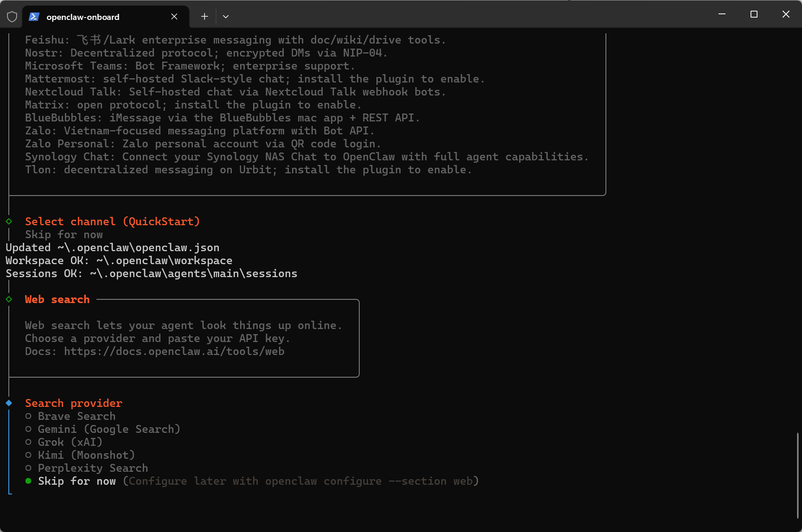This screenshot has width=802, height=532.
Task: Click the Tlon decentralized messaging line
Action: tap(248, 170)
